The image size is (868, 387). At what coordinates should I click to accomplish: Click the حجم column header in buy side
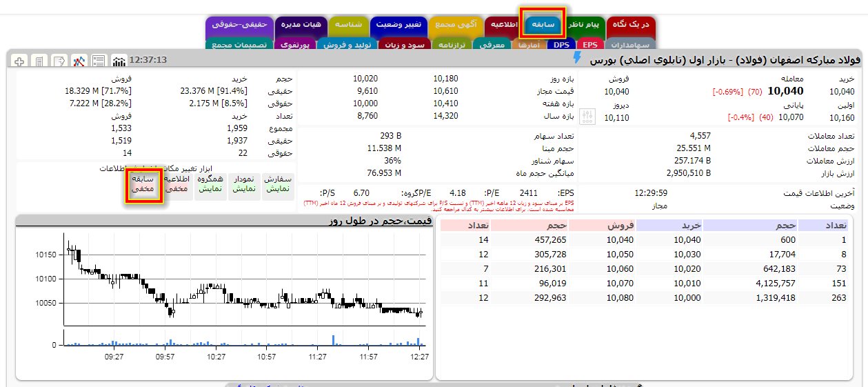751,225
